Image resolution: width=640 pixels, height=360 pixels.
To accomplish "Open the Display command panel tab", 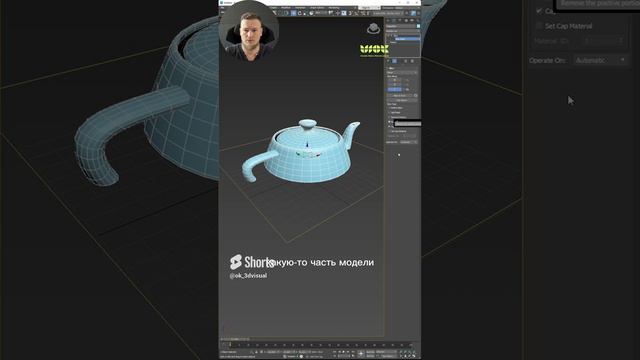I will click(412, 20).
